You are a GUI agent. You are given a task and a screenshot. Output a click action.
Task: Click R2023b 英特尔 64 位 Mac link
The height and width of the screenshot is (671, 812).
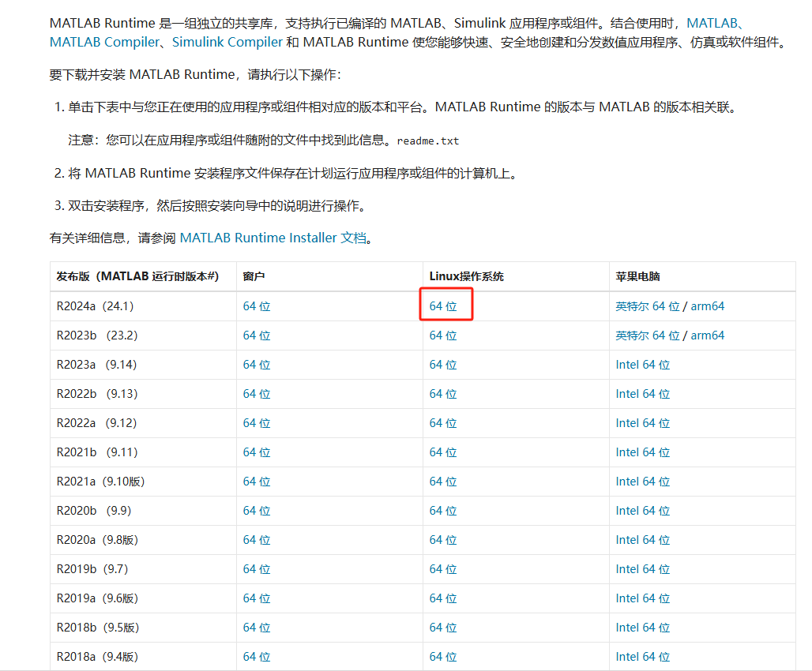coord(648,335)
